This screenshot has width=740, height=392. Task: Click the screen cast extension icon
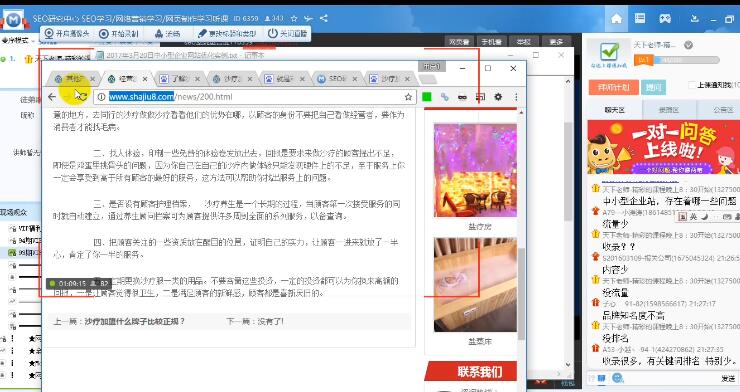point(480,97)
